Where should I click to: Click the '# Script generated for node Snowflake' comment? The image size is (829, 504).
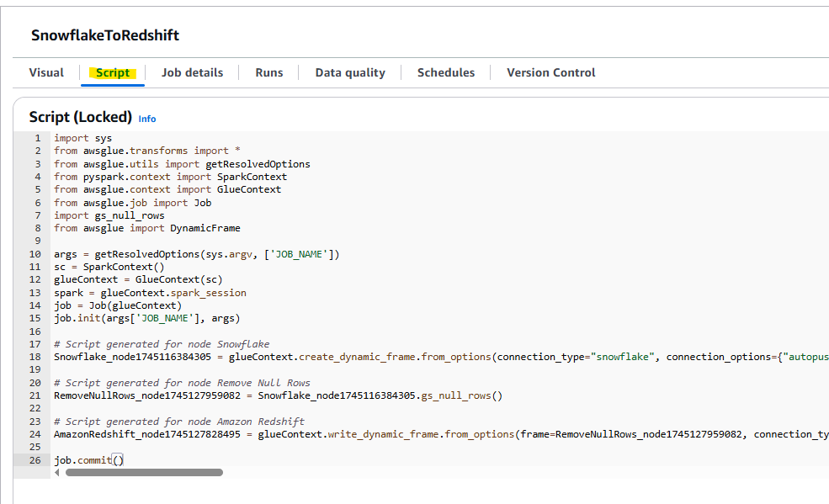(162, 344)
